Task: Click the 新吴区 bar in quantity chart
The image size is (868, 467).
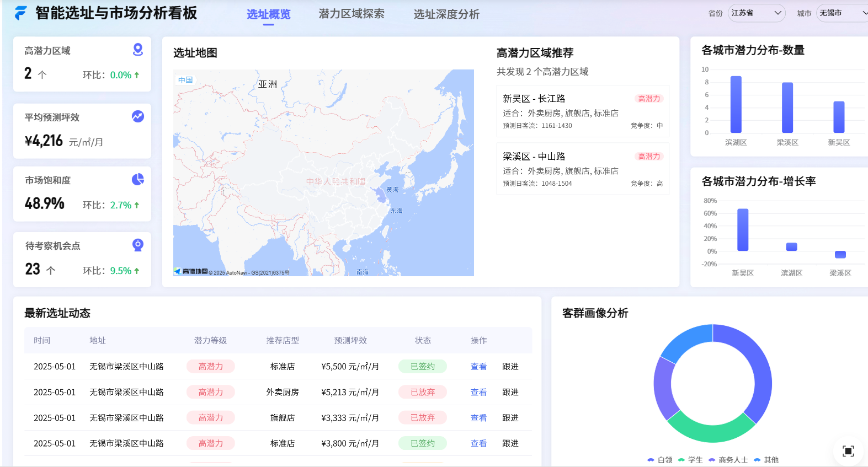Action: coord(839,117)
